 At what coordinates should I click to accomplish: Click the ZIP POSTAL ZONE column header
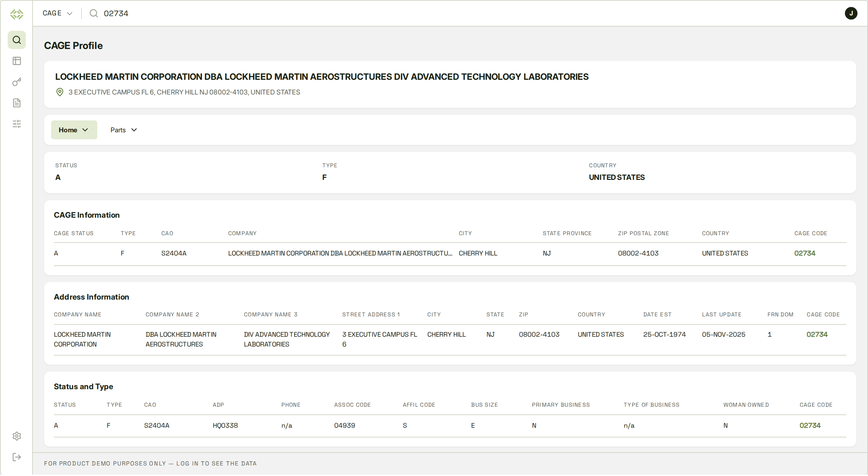(643, 233)
